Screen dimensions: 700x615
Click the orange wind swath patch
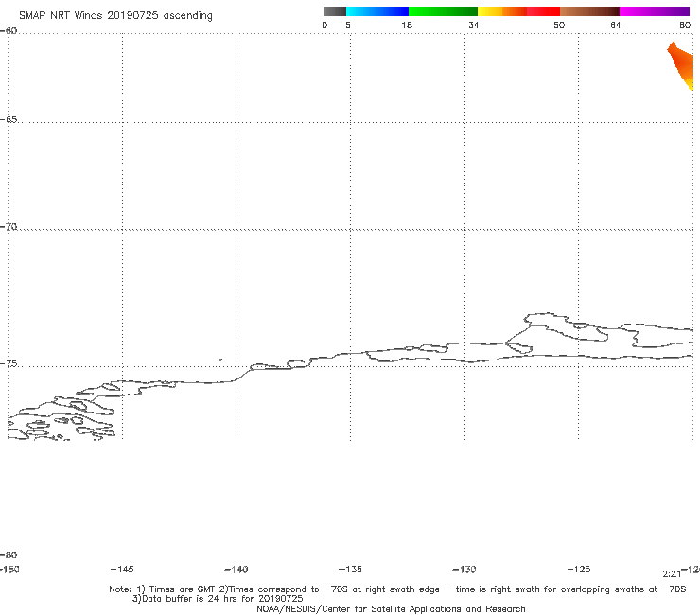(x=682, y=65)
